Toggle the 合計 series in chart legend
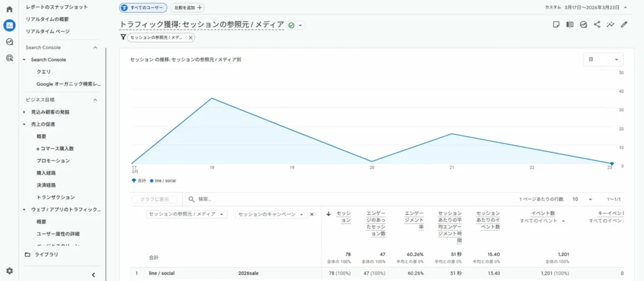The width and height of the screenshot is (644, 281). click(x=141, y=180)
